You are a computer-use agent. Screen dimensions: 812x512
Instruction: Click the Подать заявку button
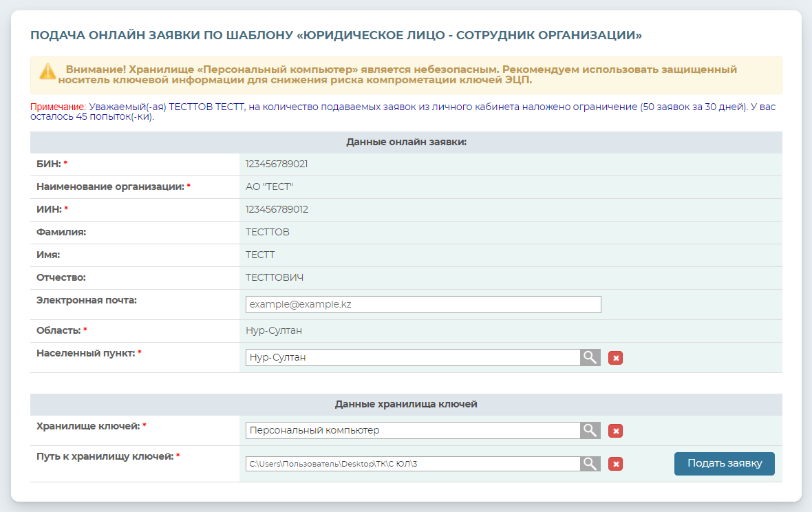(x=724, y=464)
